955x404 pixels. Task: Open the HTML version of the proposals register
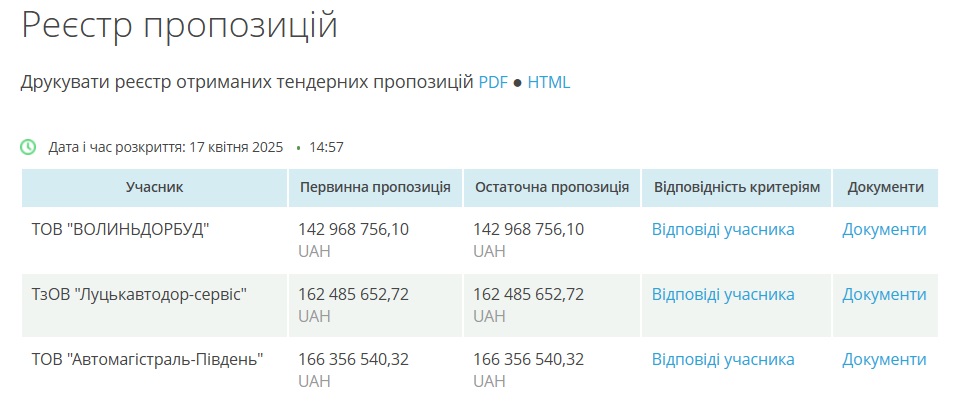549,82
